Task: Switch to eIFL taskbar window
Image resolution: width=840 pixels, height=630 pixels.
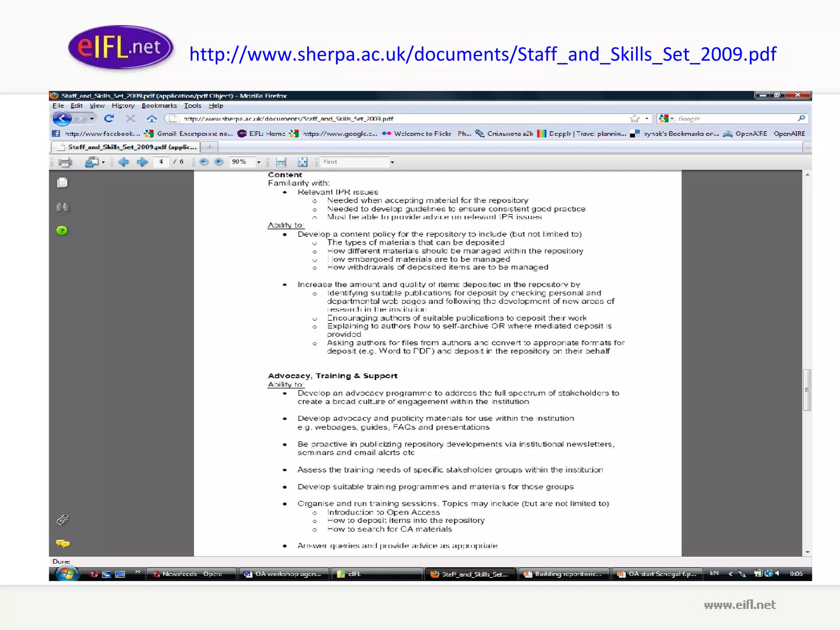Action: [377, 574]
